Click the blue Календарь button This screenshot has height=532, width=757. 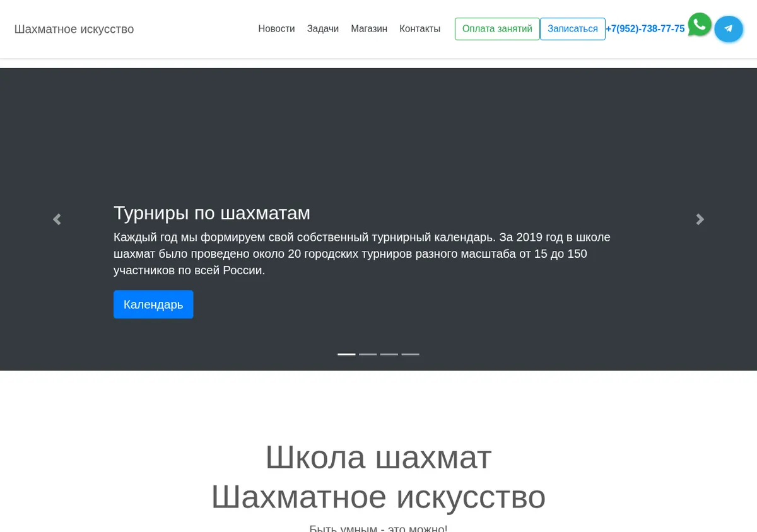click(x=153, y=304)
